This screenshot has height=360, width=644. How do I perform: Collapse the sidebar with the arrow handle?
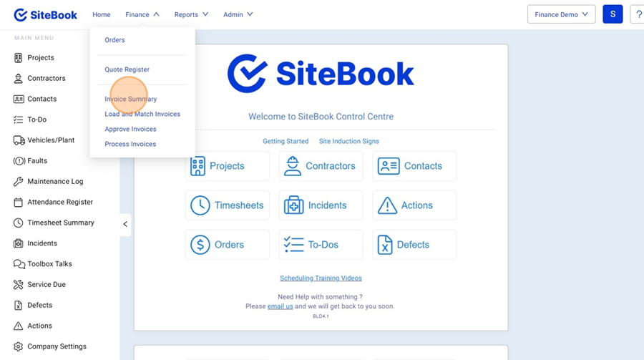coord(125,224)
